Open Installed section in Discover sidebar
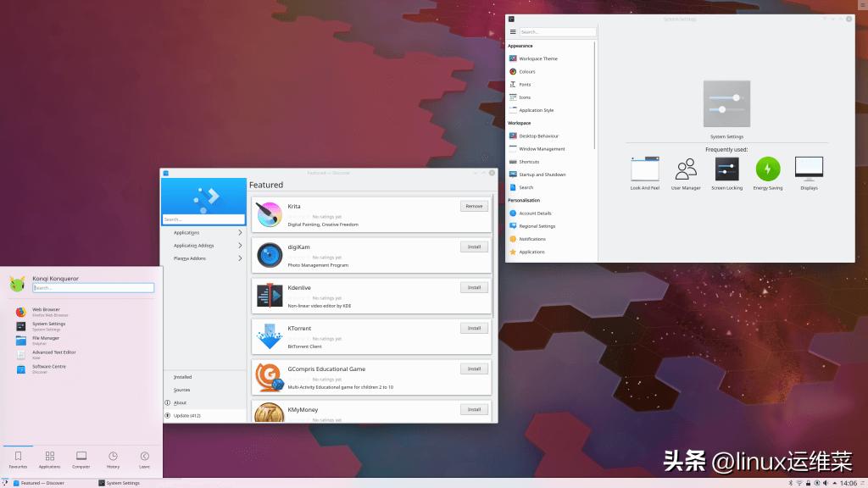 point(204,377)
